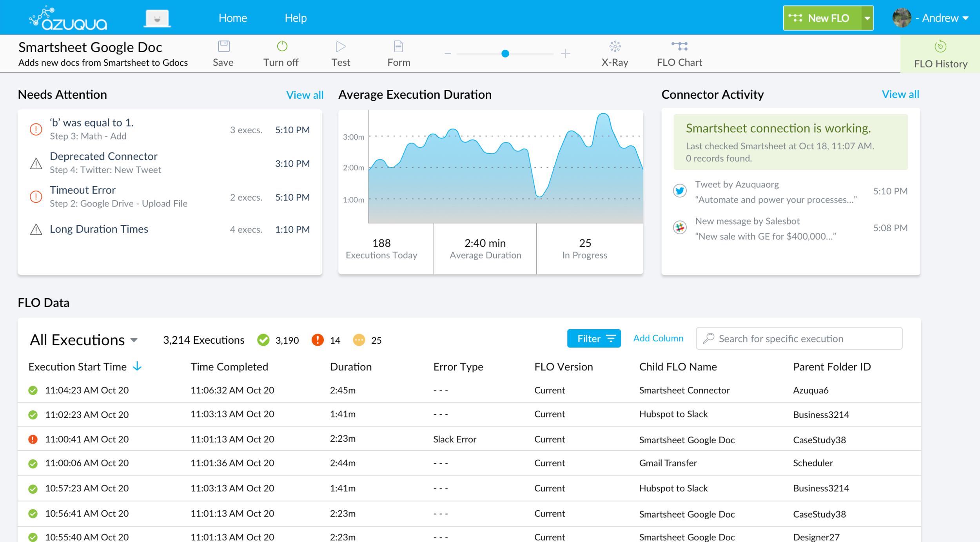Click the Twitter icon in Connector Activity
This screenshot has width=980, height=542.
point(680,191)
